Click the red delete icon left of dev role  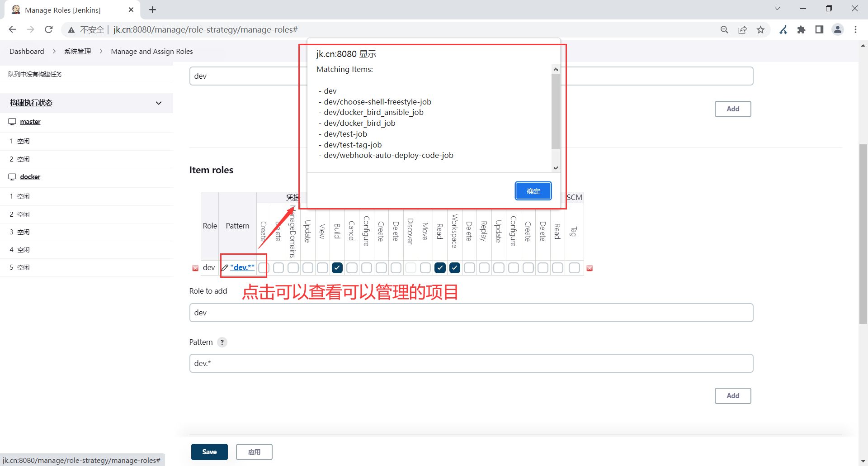(x=195, y=268)
